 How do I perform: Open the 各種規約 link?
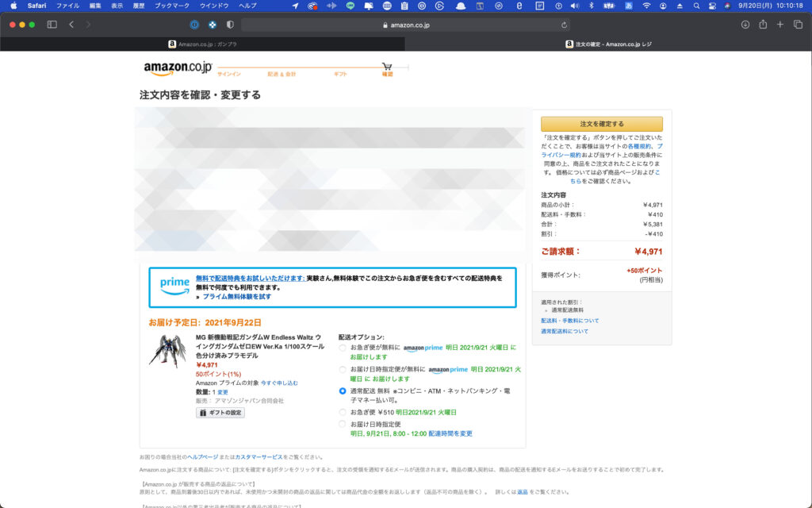click(x=639, y=147)
